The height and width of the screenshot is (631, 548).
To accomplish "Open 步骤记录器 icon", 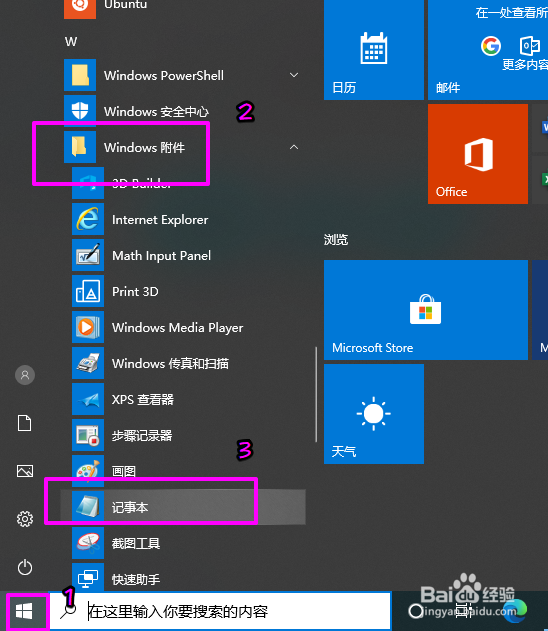I will pyautogui.click(x=88, y=435).
